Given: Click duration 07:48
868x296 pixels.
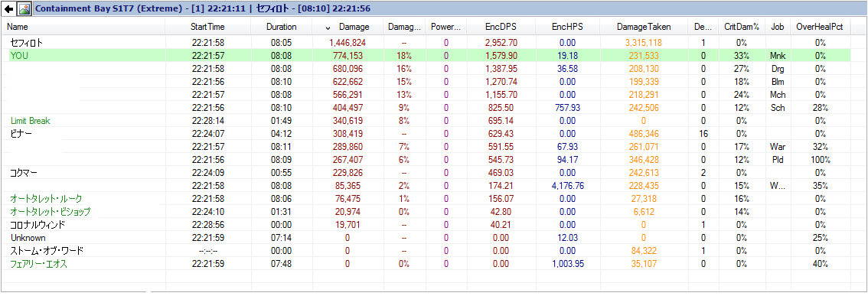Looking at the screenshot, I should click(281, 263).
